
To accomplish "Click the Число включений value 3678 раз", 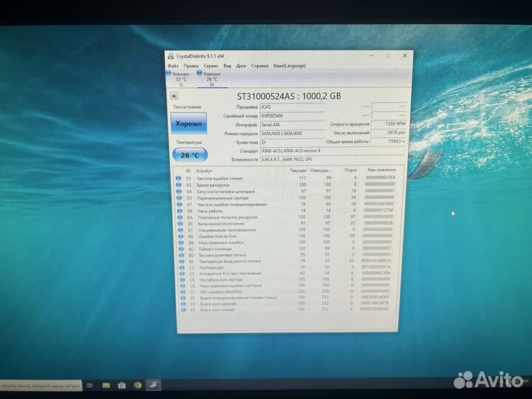I will click(x=389, y=133).
